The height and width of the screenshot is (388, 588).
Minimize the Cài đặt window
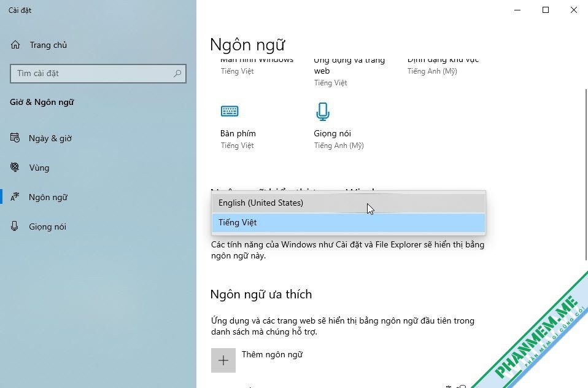point(517,10)
